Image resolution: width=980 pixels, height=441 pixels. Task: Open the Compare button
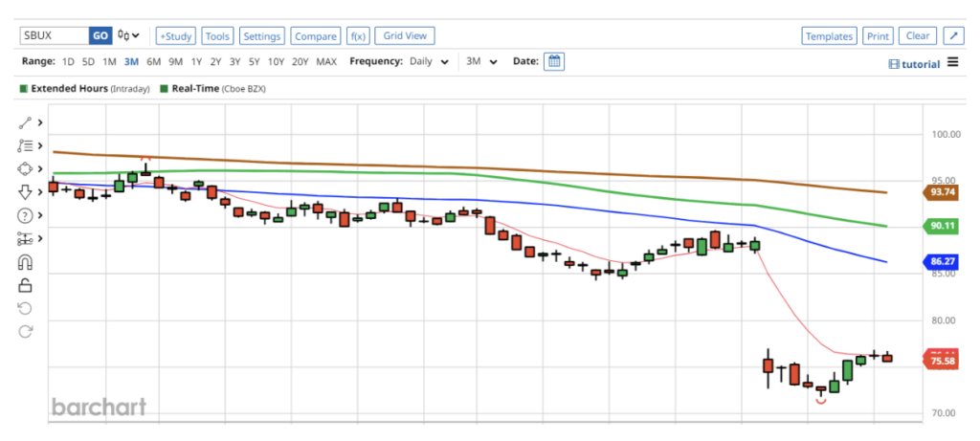[x=316, y=36]
